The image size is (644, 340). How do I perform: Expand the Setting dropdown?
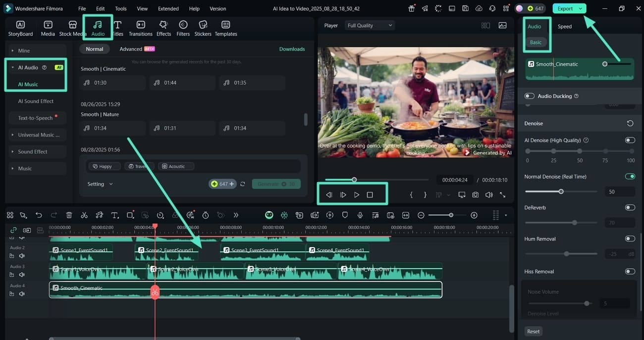coord(100,184)
